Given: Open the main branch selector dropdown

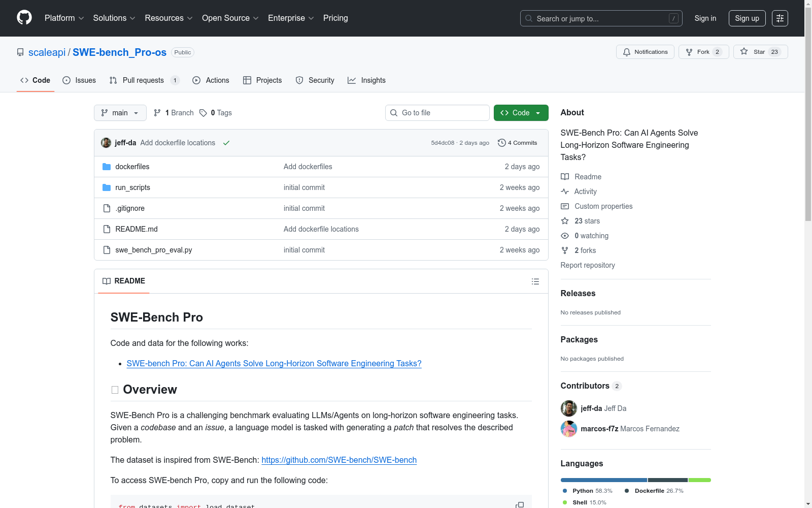Looking at the screenshot, I should pos(120,113).
